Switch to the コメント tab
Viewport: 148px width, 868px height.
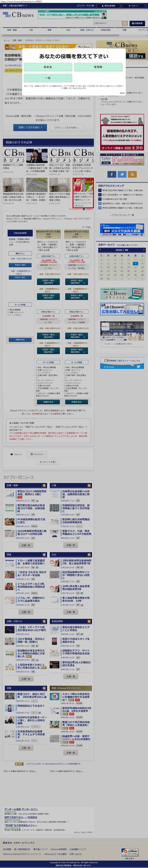click(x=16, y=454)
